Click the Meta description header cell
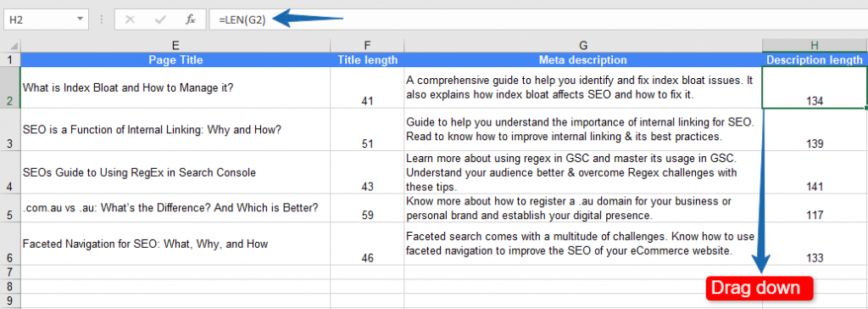The width and height of the screenshot is (868, 309). (x=583, y=60)
